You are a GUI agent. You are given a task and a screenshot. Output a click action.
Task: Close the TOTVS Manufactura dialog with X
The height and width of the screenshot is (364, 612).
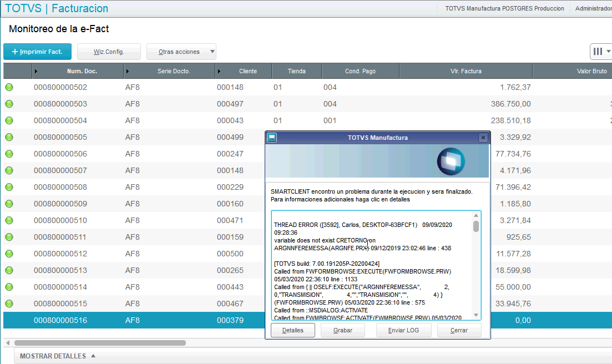pos(483,138)
